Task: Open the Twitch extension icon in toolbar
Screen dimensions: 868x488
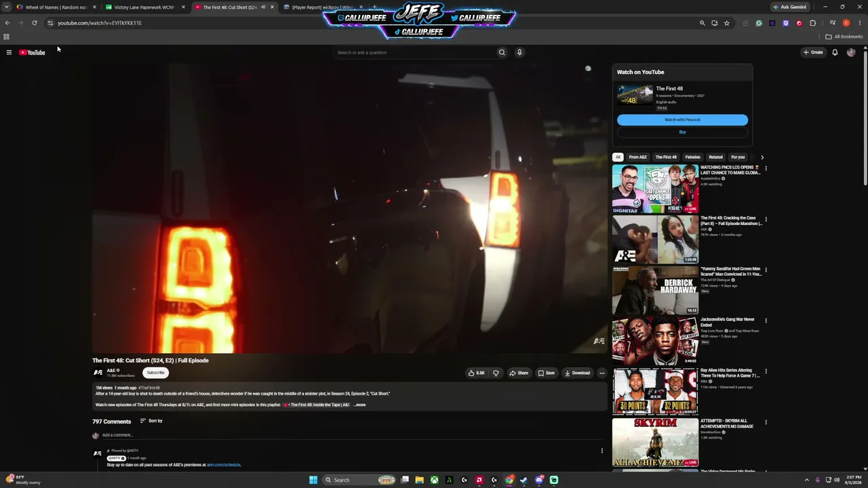Action: (786, 23)
